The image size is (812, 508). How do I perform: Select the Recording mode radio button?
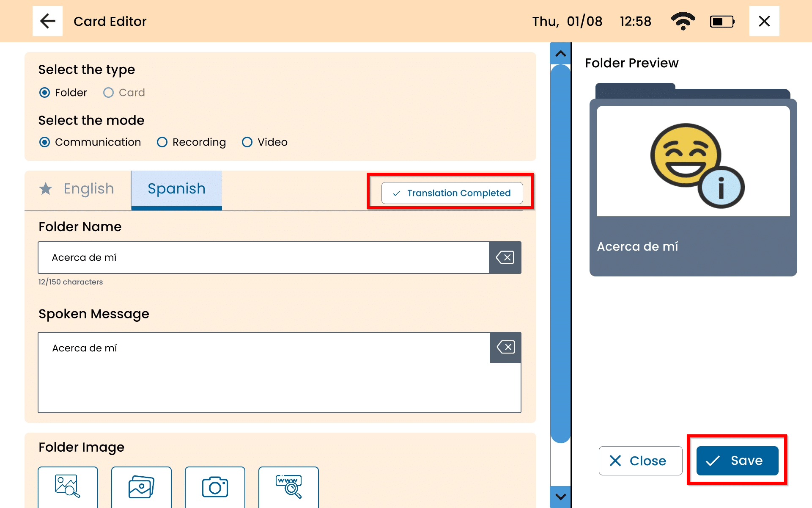tap(162, 142)
